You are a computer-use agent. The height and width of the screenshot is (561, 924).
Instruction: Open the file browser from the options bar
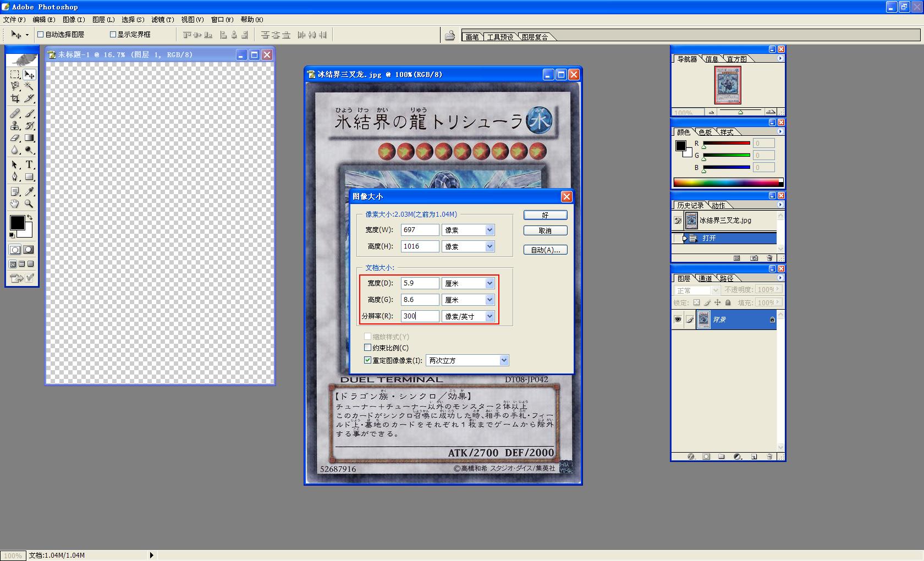tap(450, 35)
